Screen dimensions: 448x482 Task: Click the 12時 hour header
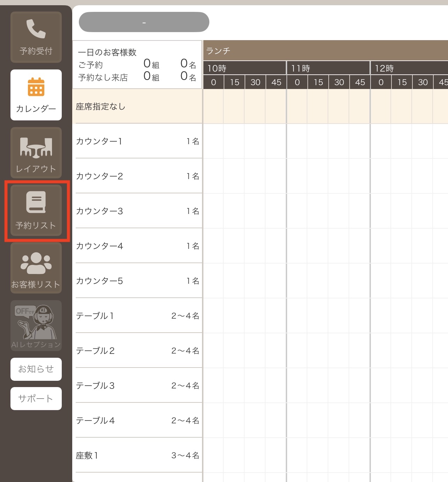[x=409, y=68]
